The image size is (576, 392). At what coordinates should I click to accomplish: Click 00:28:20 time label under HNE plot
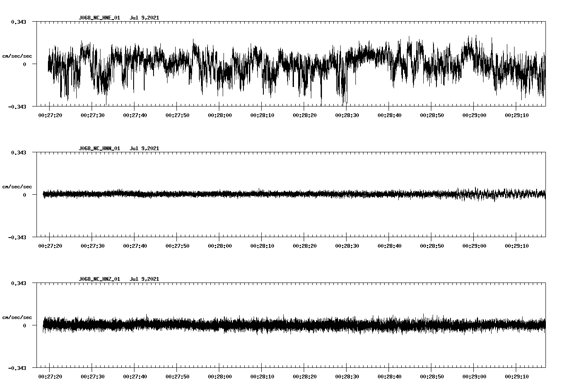[x=305, y=115]
